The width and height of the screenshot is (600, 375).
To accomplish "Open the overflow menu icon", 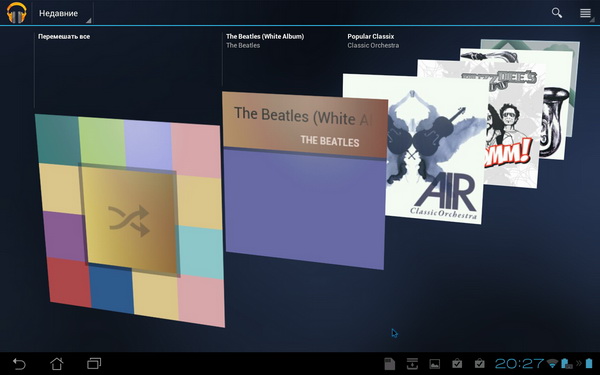I will 585,13.
